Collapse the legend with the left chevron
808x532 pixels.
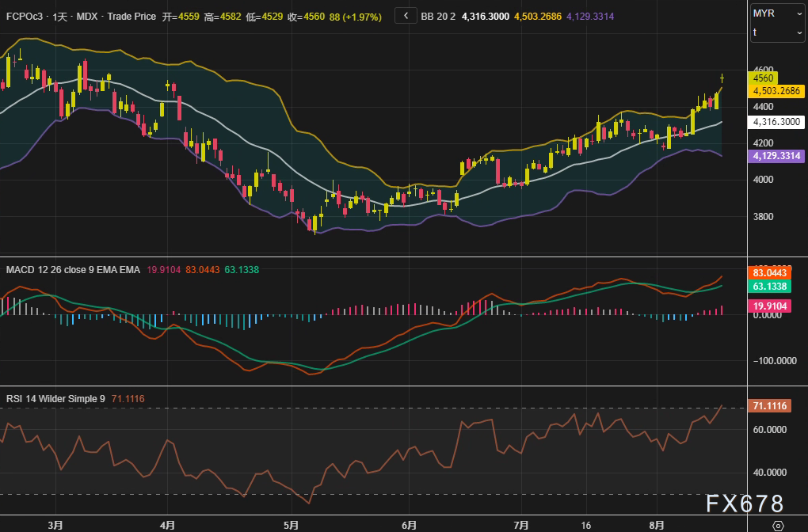tap(406, 16)
